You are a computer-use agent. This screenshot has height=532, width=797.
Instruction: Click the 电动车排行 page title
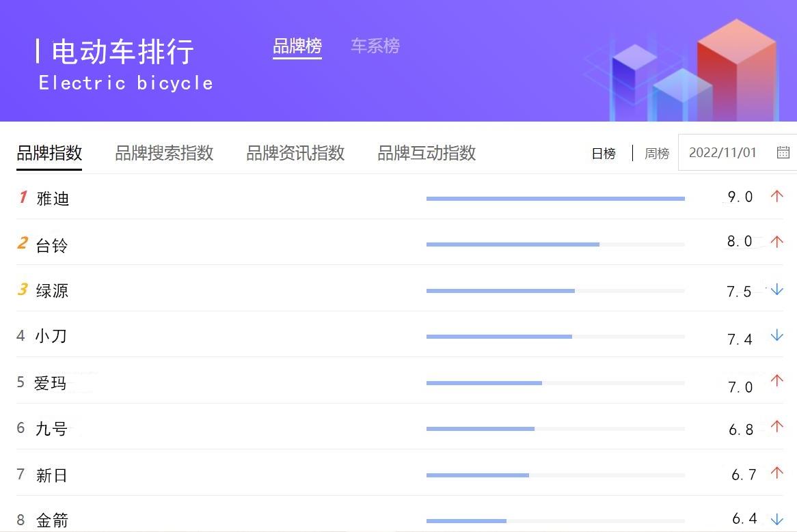[x=123, y=50]
